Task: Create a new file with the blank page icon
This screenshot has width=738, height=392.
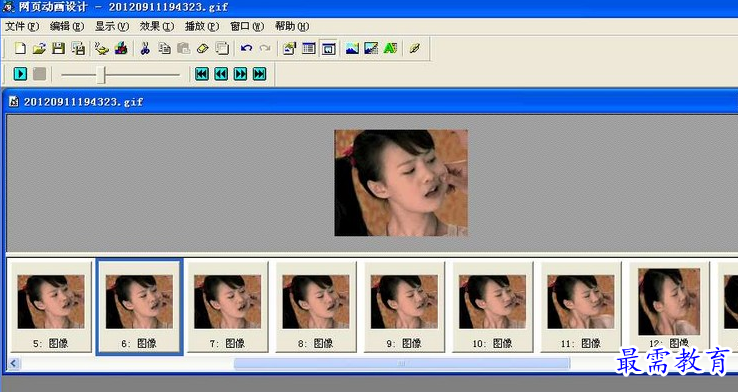Action: click(20, 48)
